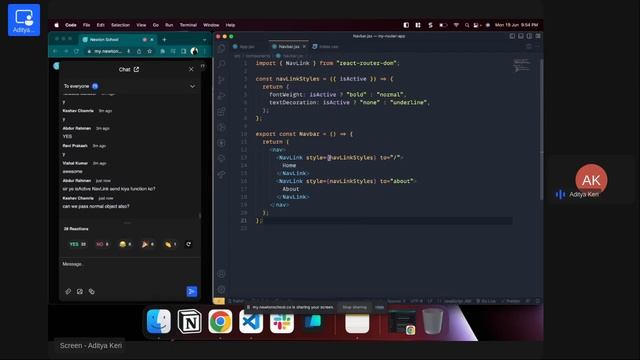Open the Source Control icon in VS Code
Image resolution: width=640 pixels, height=360 pixels.
pyautogui.click(x=222, y=80)
